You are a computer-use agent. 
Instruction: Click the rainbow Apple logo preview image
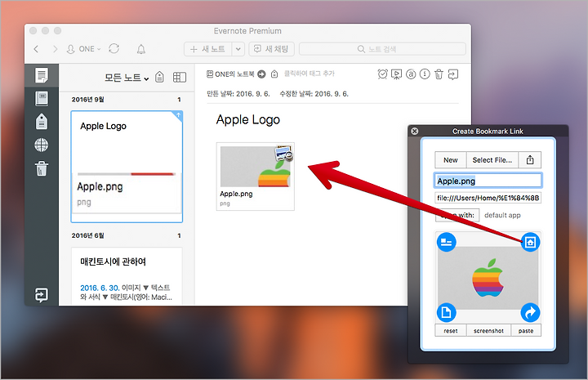coord(488,278)
